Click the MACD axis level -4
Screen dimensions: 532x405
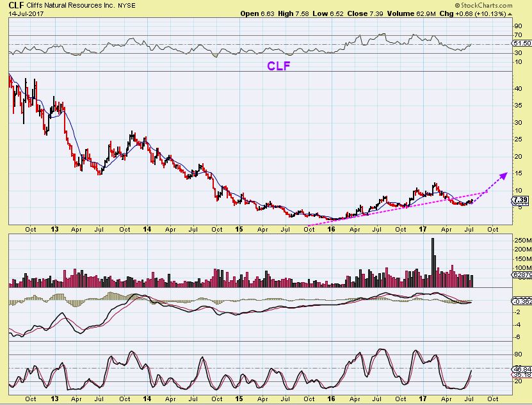518,325
